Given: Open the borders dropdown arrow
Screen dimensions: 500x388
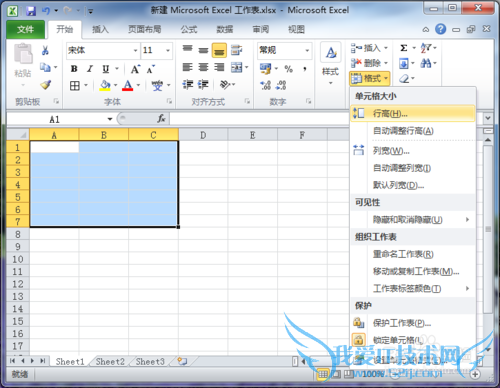Looking at the screenshot, I should pos(86,85).
